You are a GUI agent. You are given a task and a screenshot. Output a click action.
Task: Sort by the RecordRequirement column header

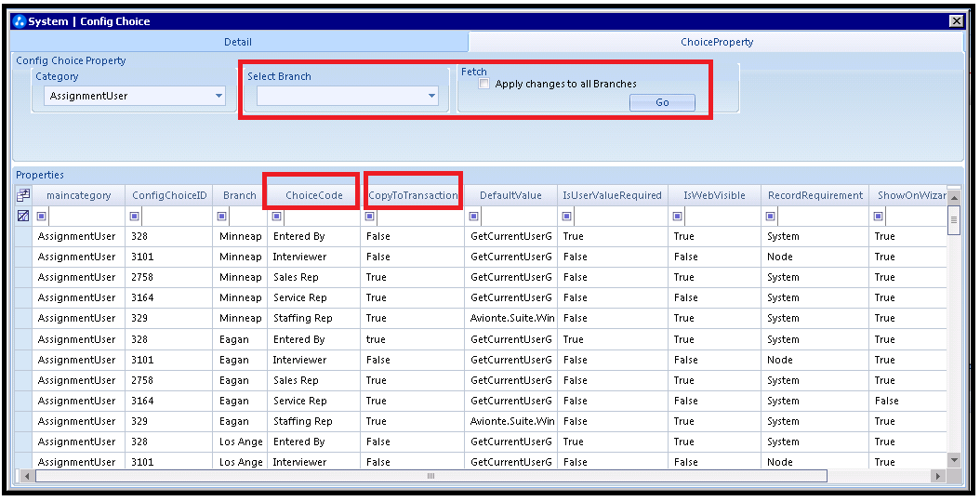pos(815,195)
